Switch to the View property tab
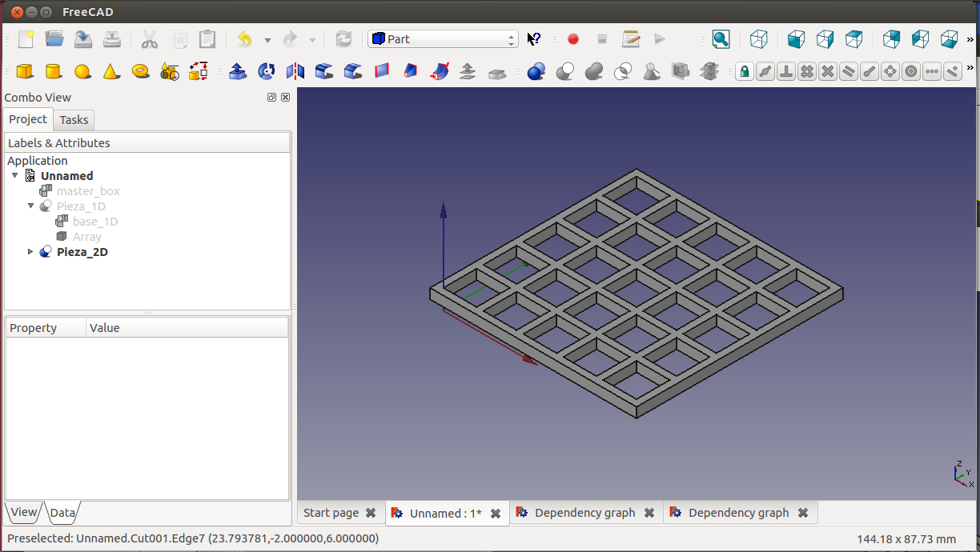 23,512
